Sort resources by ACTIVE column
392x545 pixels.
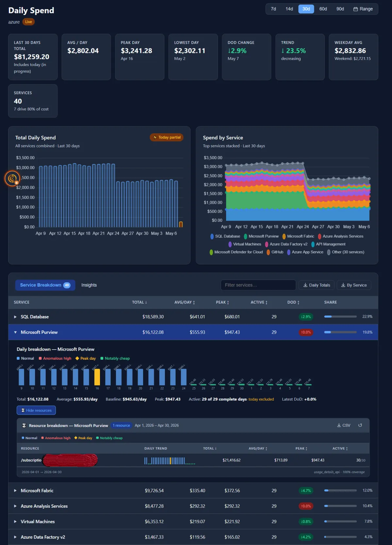(x=340, y=448)
